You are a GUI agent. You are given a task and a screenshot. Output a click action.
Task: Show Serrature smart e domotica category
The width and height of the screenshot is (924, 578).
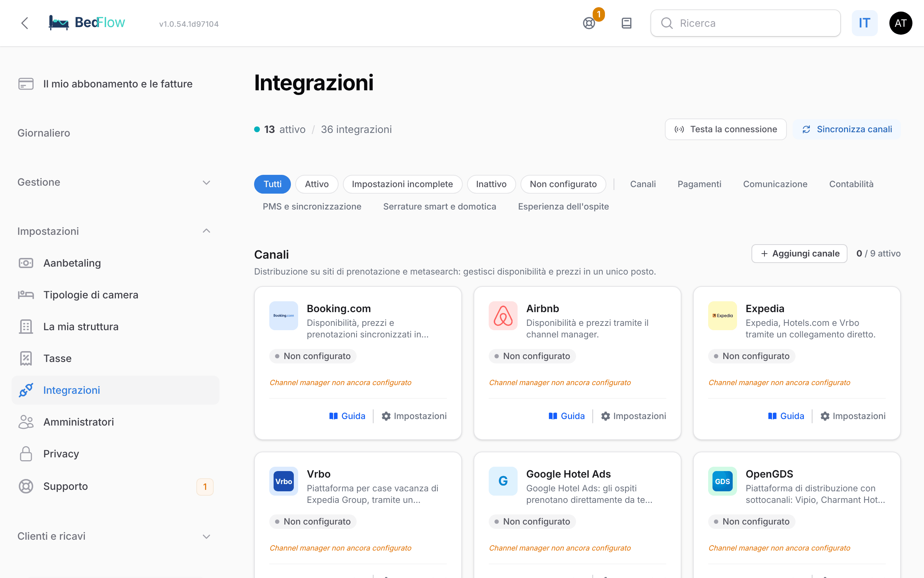(x=440, y=206)
